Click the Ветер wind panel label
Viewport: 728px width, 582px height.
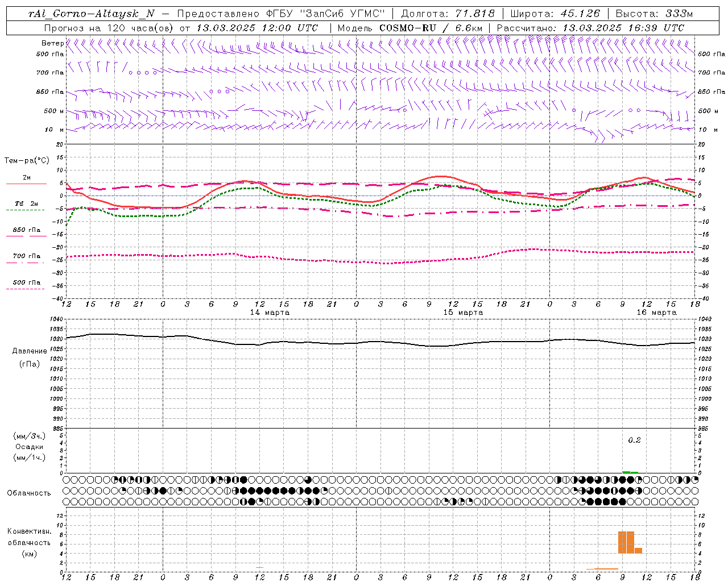click(52, 43)
